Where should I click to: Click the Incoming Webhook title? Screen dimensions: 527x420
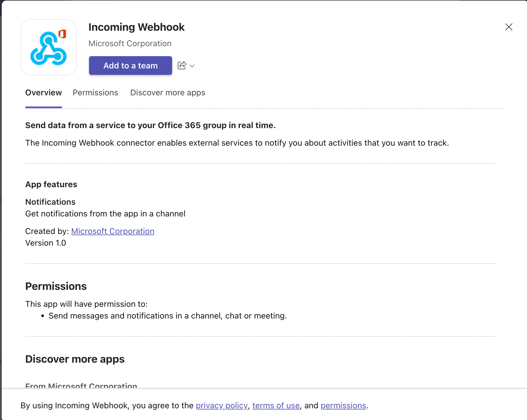click(136, 27)
